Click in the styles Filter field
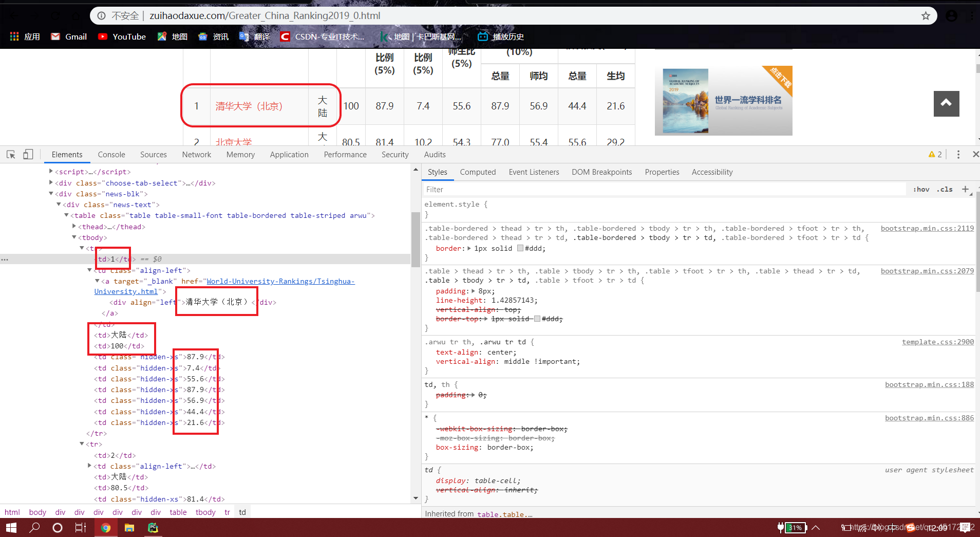 [x=665, y=189]
